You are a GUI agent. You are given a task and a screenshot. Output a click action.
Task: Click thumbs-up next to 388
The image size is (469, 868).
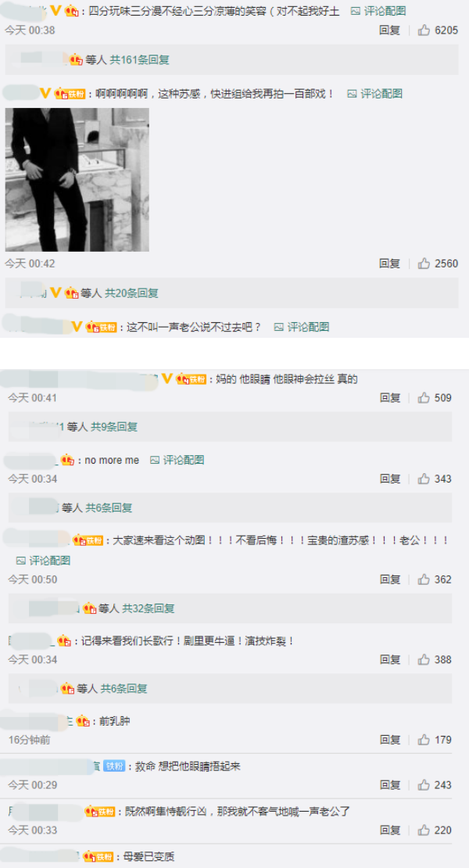click(424, 659)
